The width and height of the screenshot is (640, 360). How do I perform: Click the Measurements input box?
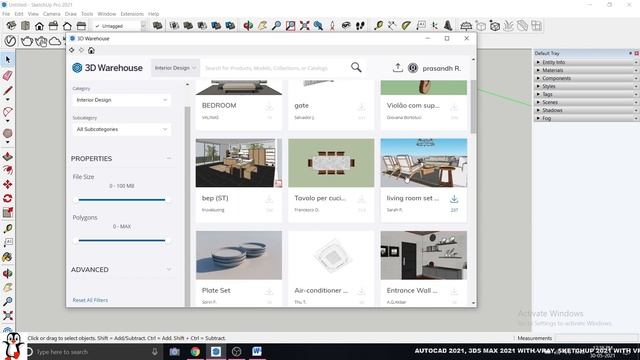[x=596, y=338]
